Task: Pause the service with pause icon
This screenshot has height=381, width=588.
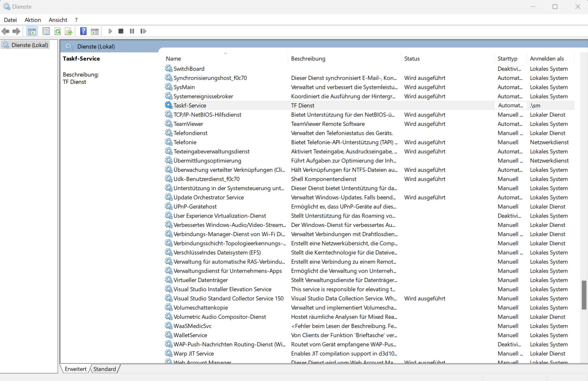Action: [x=132, y=31]
